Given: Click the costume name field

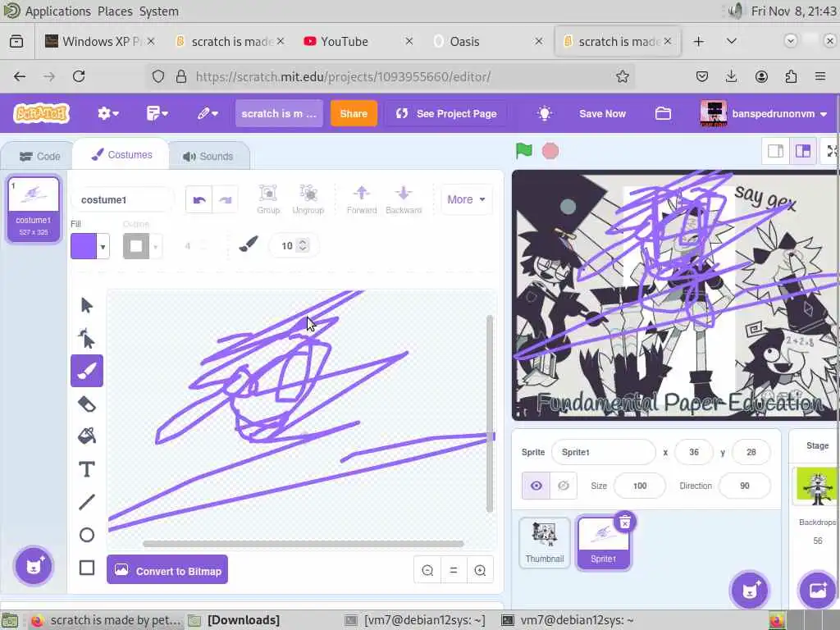Looking at the screenshot, I should [122, 200].
